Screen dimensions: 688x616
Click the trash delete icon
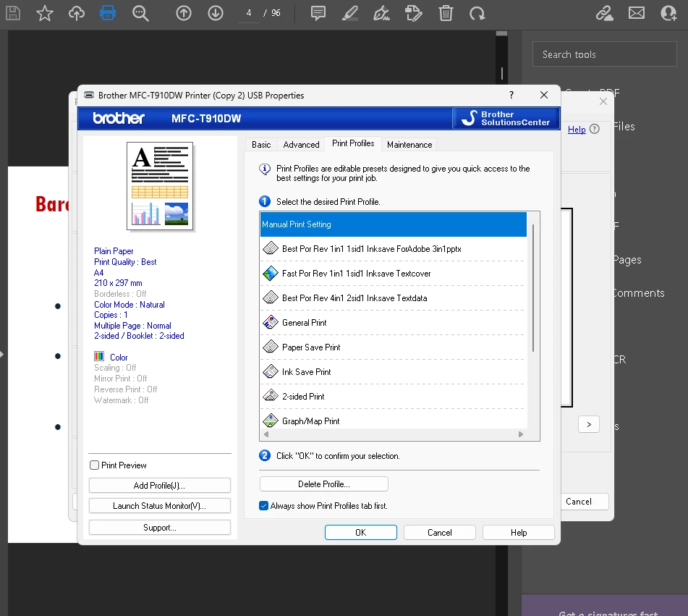(x=446, y=13)
